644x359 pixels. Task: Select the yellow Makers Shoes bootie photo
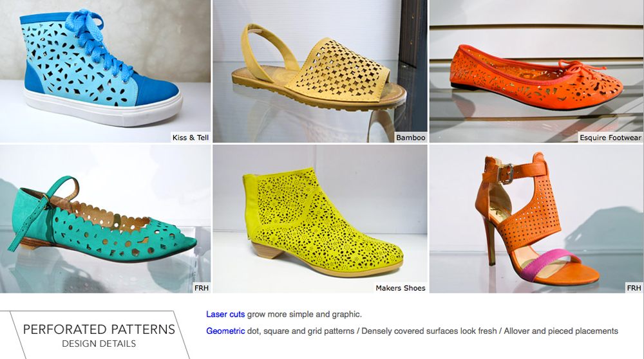[320, 219]
